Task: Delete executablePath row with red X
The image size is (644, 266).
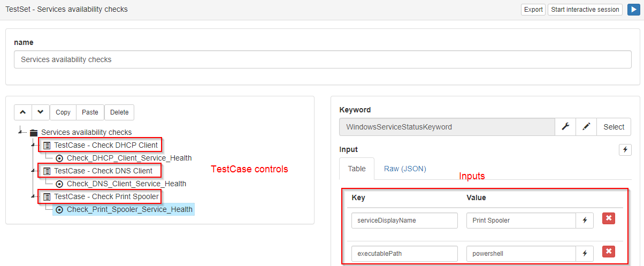Action: (609, 252)
